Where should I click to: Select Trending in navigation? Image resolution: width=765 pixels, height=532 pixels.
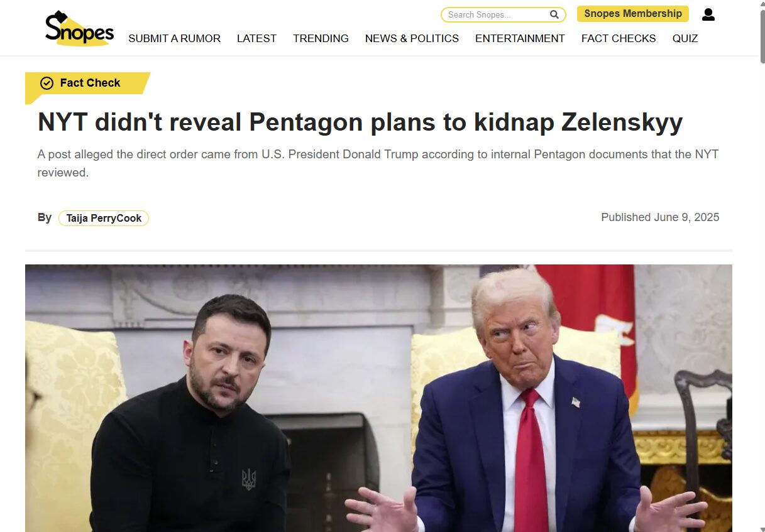[x=321, y=38]
